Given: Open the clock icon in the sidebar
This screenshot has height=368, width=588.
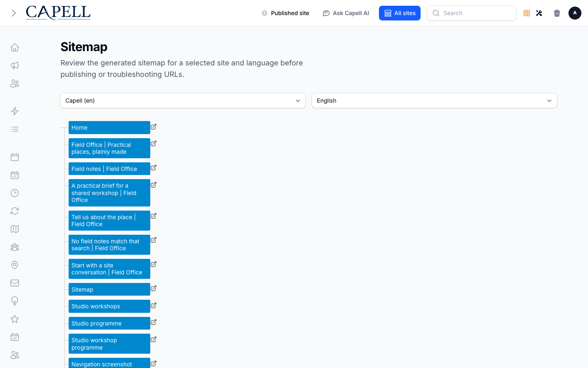Looking at the screenshot, I should [x=15, y=193].
